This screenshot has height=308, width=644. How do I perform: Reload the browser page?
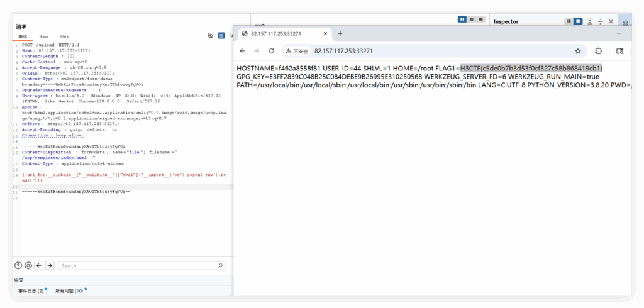point(271,51)
